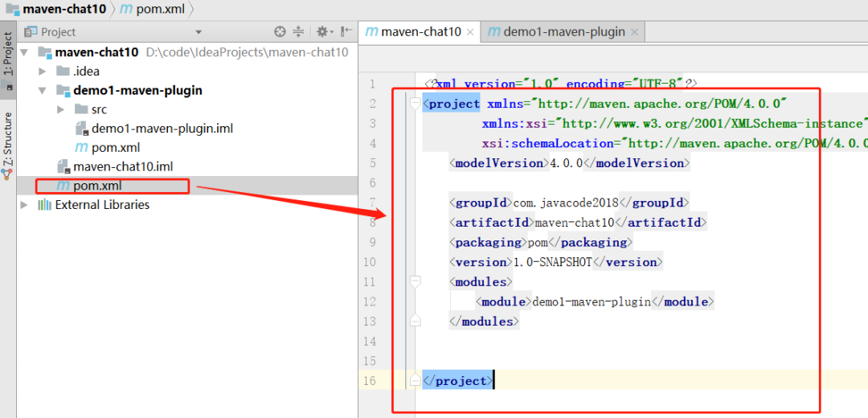Viewport: 868px width, 418px height.
Task: Toggle the 1: Project side panel button
Action: (8, 55)
